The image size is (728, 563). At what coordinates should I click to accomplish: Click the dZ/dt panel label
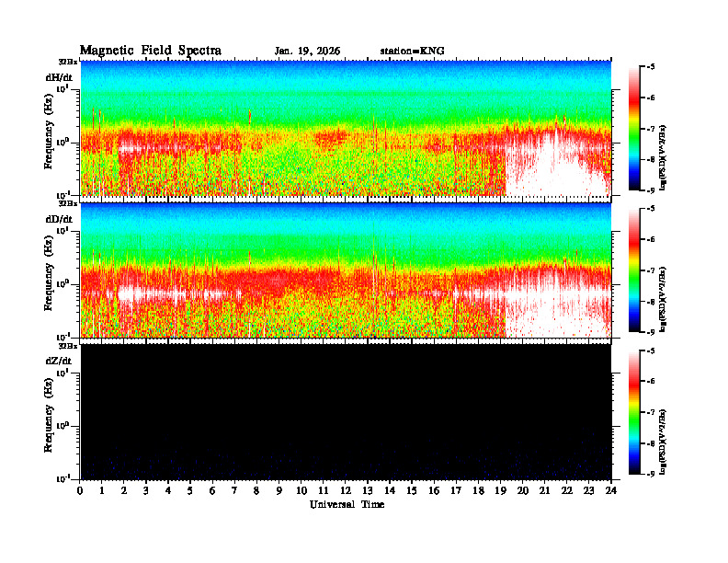pyautogui.click(x=59, y=361)
